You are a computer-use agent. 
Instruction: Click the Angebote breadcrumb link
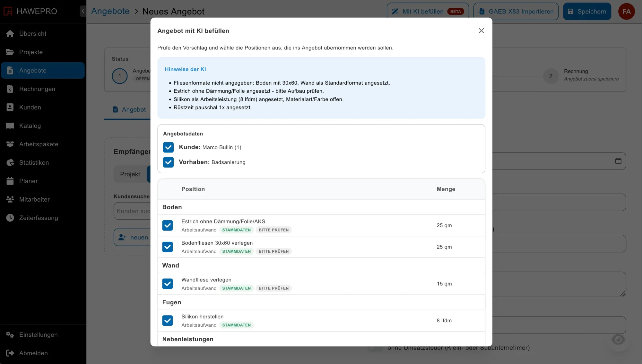tap(110, 11)
